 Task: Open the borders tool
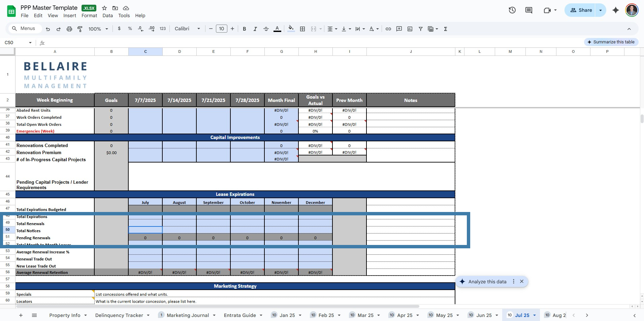click(302, 29)
